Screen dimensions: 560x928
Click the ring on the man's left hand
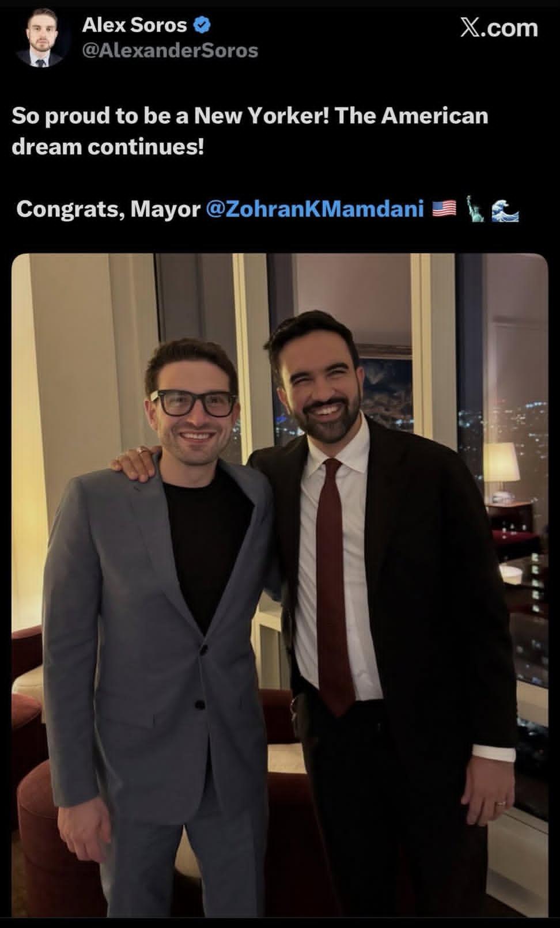click(x=502, y=802)
